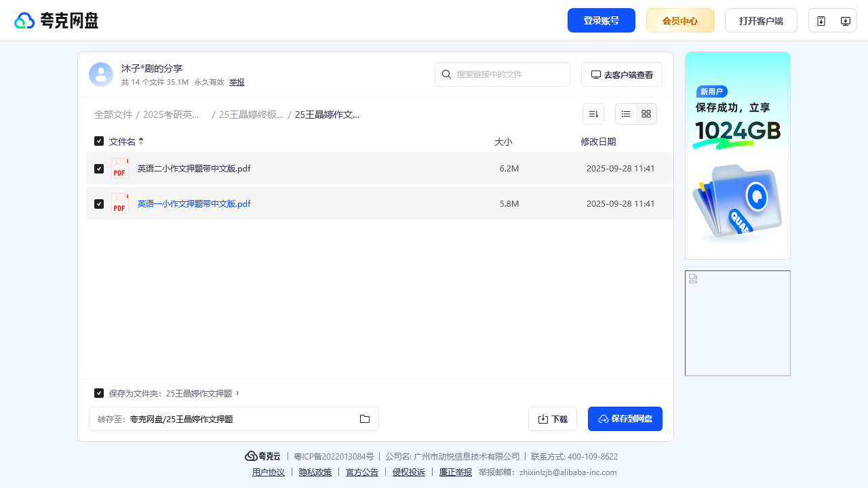Open the mobile app download icon

tap(821, 21)
